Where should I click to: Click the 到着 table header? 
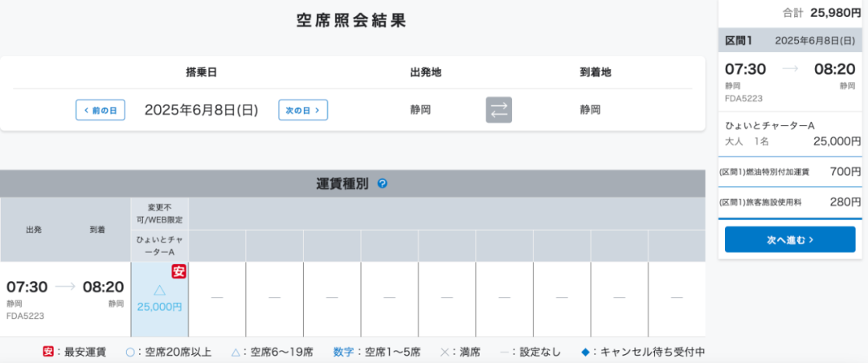click(x=98, y=229)
